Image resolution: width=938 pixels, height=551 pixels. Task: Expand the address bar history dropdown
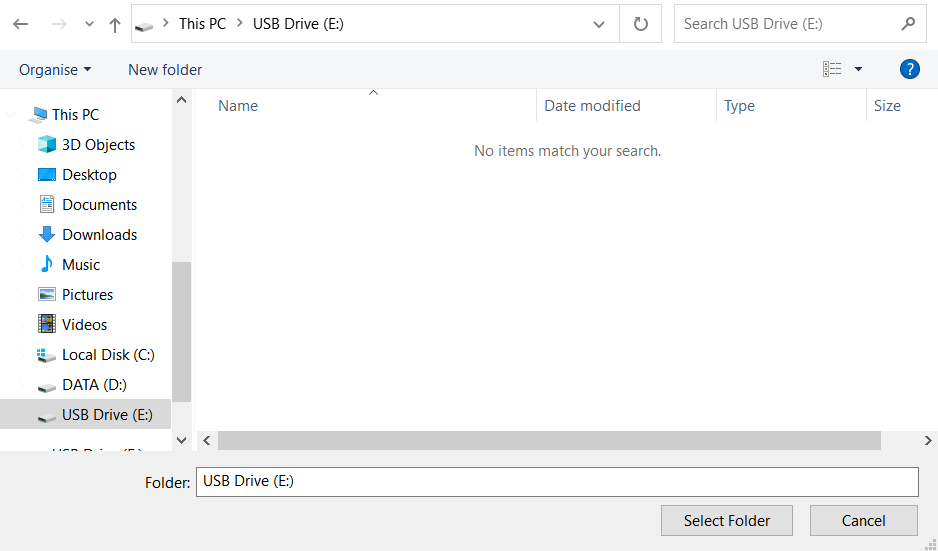[x=599, y=24]
